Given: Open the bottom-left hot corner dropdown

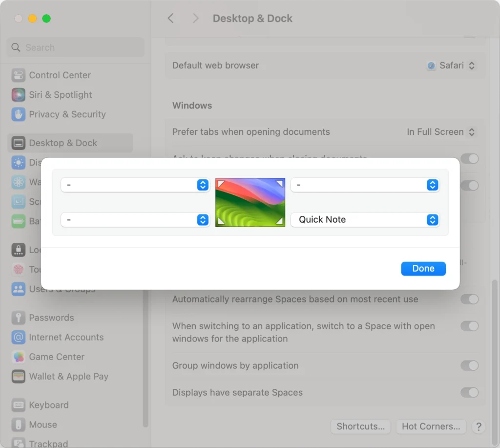Looking at the screenshot, I should 135,220.
